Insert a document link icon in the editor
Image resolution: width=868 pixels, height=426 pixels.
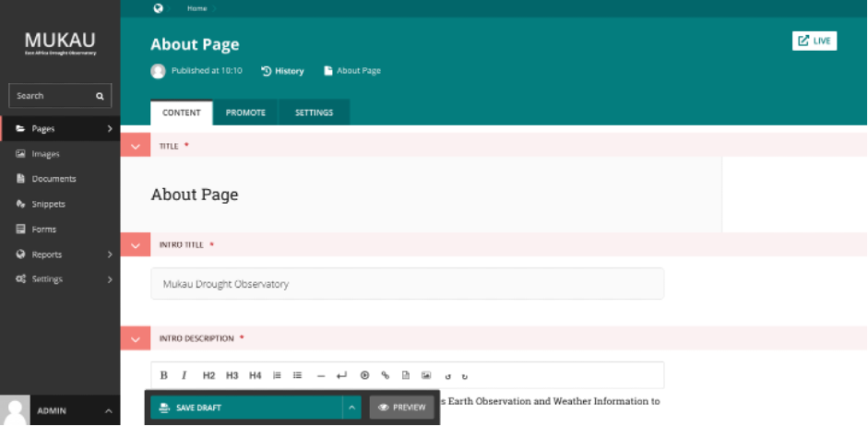click(x=406, y=375)
